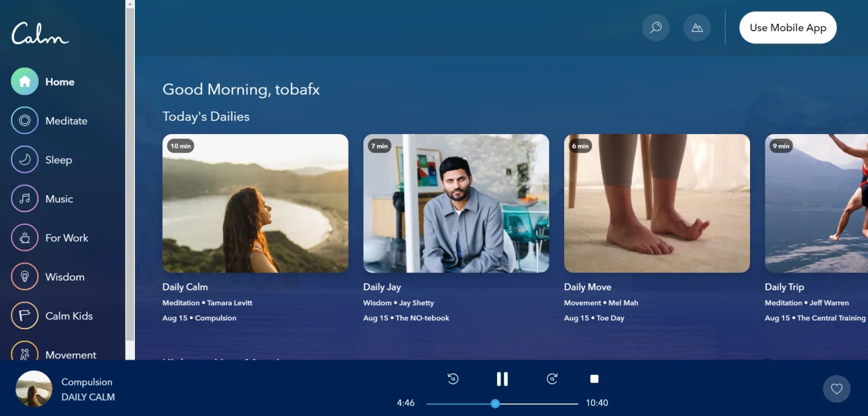This screenshot has height=416, width=868.
Task: Open the Daily Jay thumbnail
Action: (x=456, y=203)
